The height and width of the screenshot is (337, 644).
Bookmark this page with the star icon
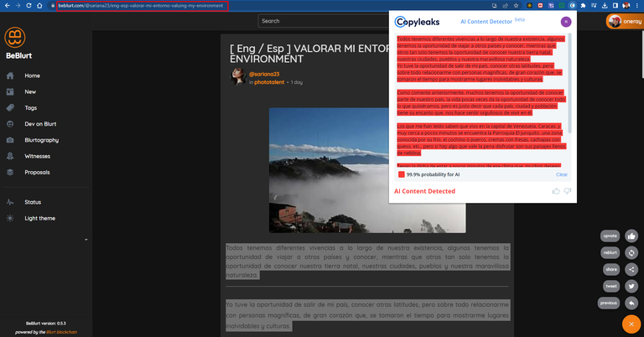click(x=516, y=5)
